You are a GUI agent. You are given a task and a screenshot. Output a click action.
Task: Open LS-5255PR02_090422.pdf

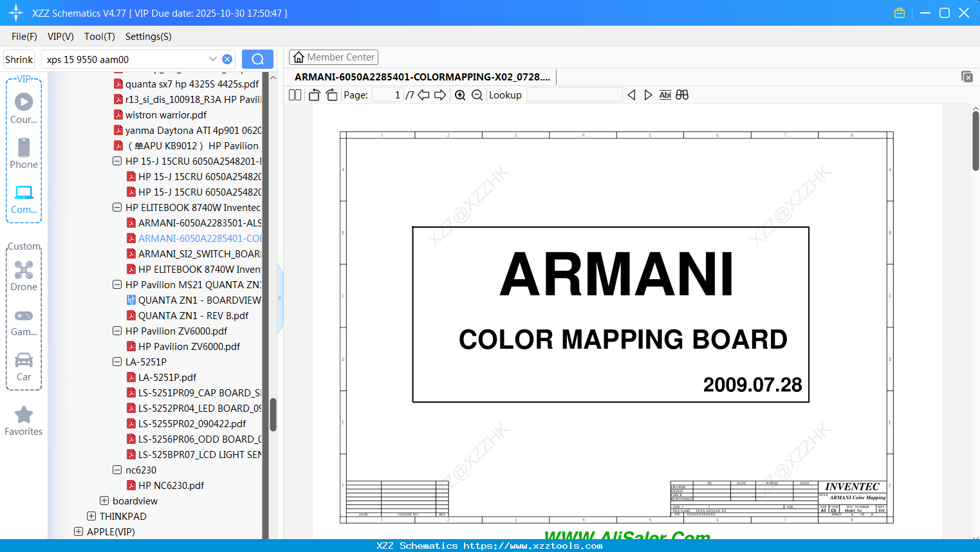(186, 424)
